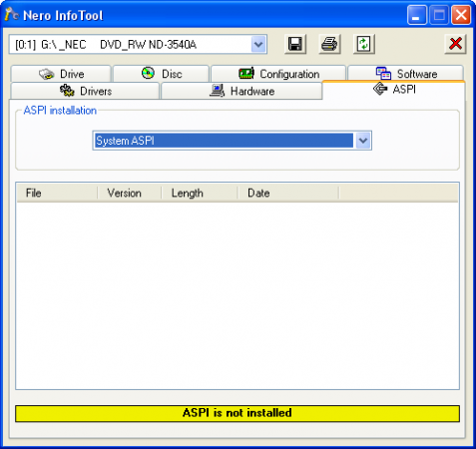Sort list by Version column header

(x=130, y=193)
